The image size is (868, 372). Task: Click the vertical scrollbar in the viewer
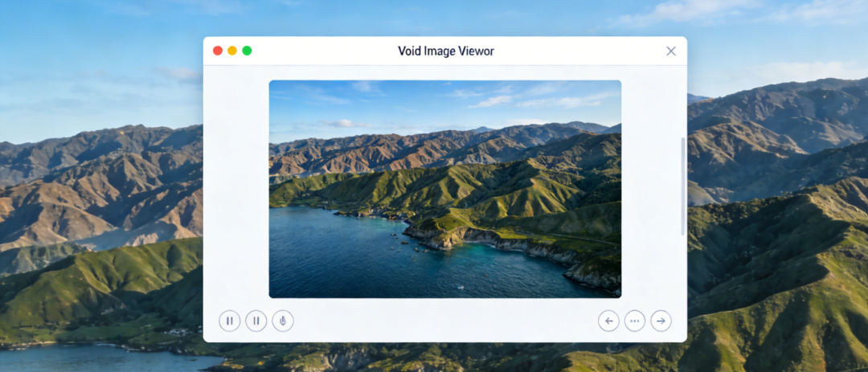coord(683,186)
